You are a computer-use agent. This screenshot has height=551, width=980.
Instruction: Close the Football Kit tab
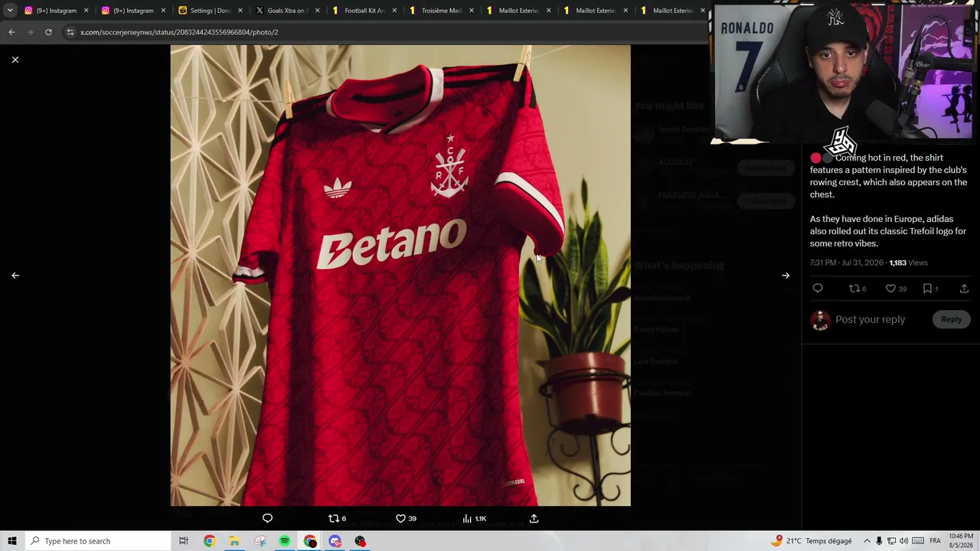tap(394, 11)
